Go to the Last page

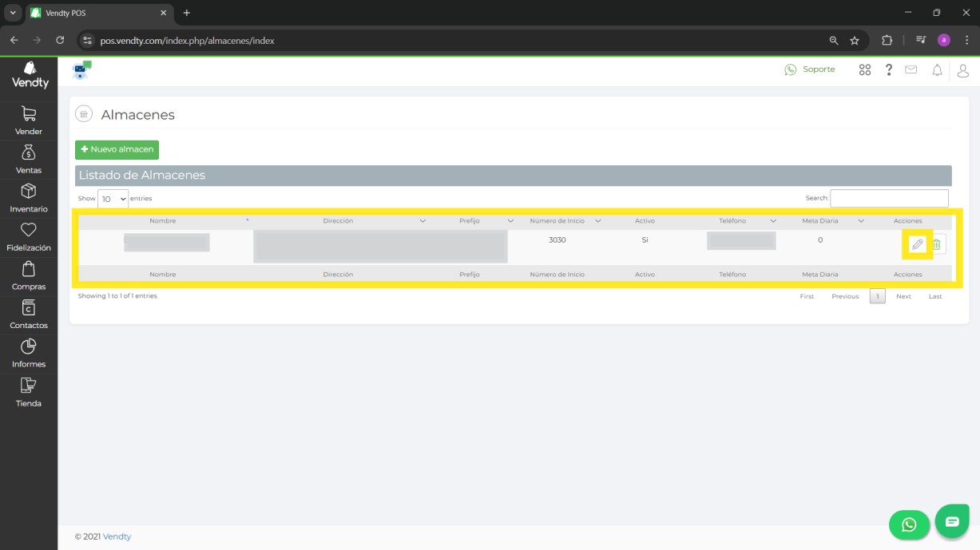tap(935, 296)
